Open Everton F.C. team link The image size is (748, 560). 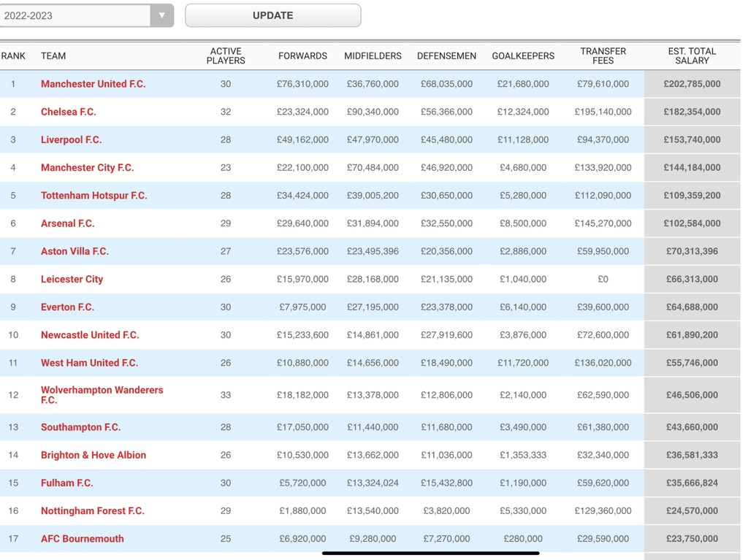(x=68, y=307)
